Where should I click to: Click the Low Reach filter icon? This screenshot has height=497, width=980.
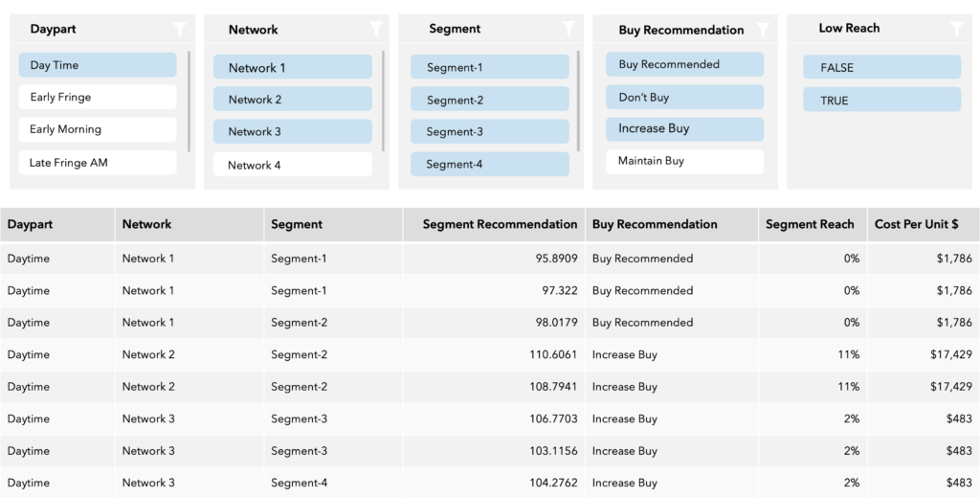coord(957,28)
